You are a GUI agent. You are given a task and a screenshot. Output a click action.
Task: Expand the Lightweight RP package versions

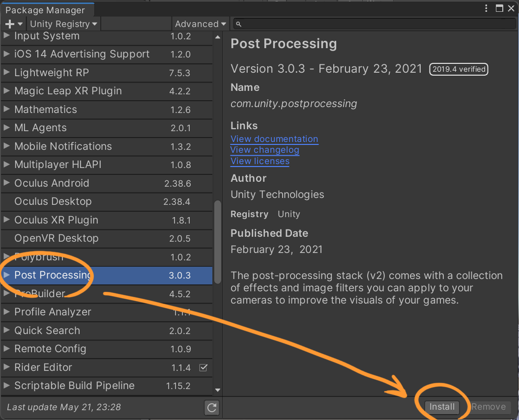6,72
